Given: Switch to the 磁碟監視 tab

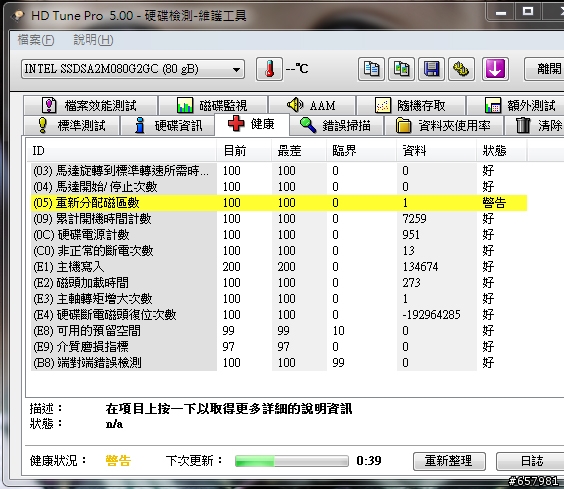Looking at the screenshot, I should (213, 105).
